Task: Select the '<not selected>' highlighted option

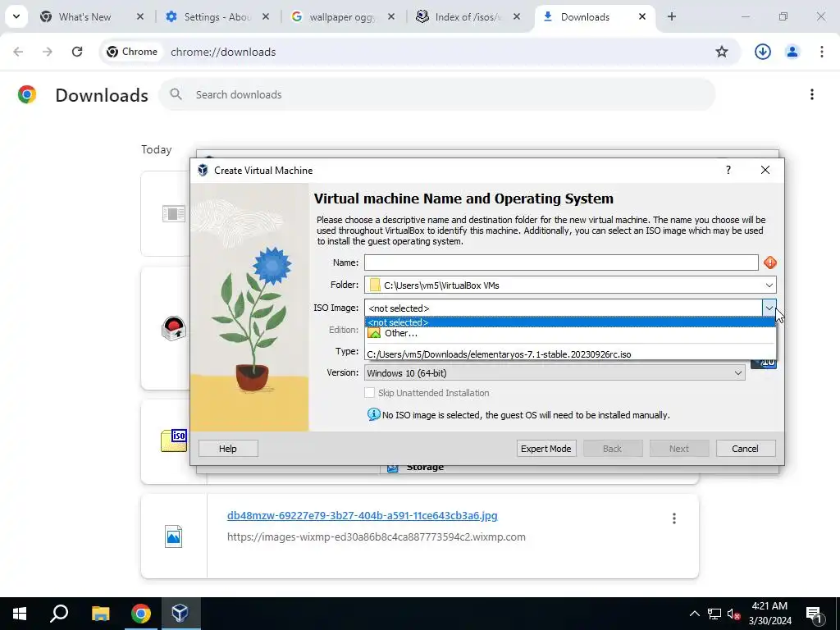Action: [570, 322]
